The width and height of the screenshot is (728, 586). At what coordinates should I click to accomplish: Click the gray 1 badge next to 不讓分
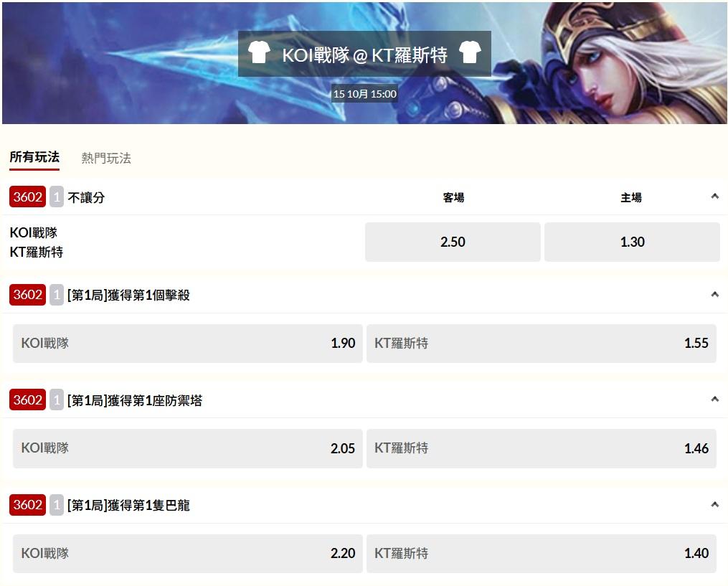57,197
